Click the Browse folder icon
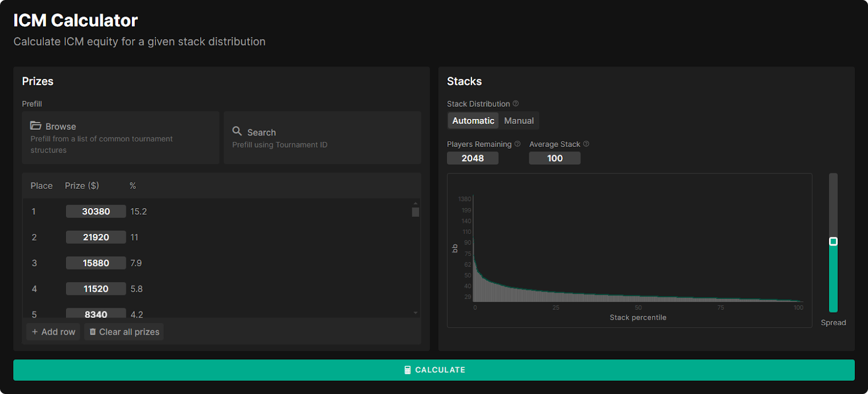This screenshot has width=868, height=394. pyautogui.click(x=36, y=126)
